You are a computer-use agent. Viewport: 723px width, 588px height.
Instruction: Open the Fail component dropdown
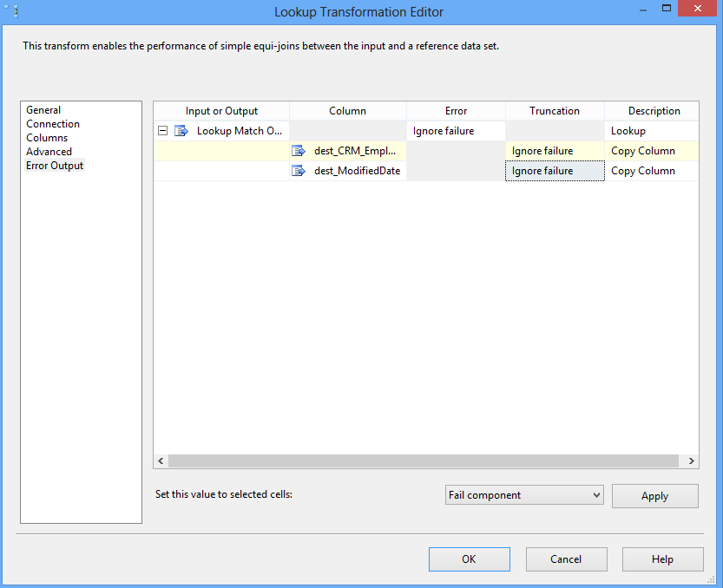click(524, 495)
